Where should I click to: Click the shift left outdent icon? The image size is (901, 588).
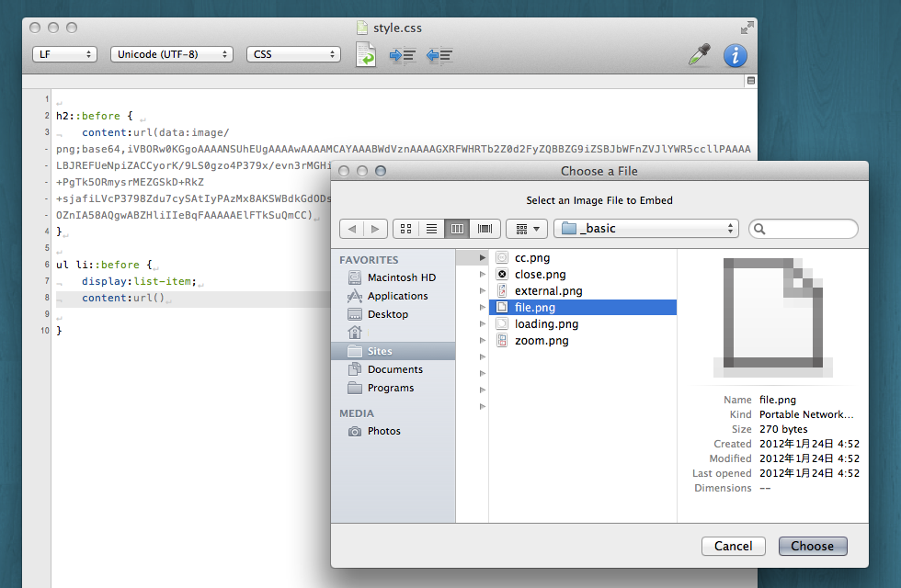(439, 55)
